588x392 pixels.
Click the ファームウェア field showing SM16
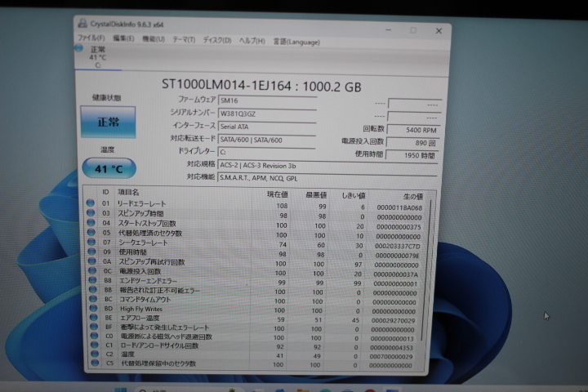[267, 100]
